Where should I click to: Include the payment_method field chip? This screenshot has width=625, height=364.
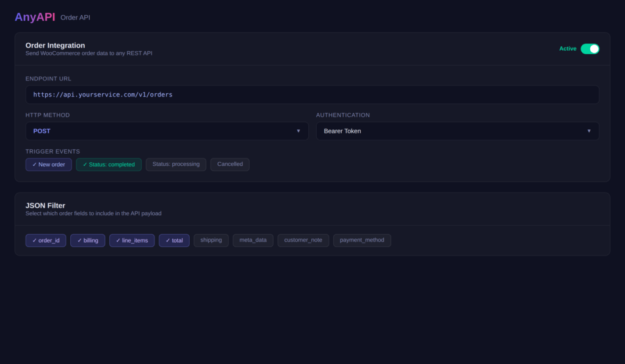click(362, 241)
